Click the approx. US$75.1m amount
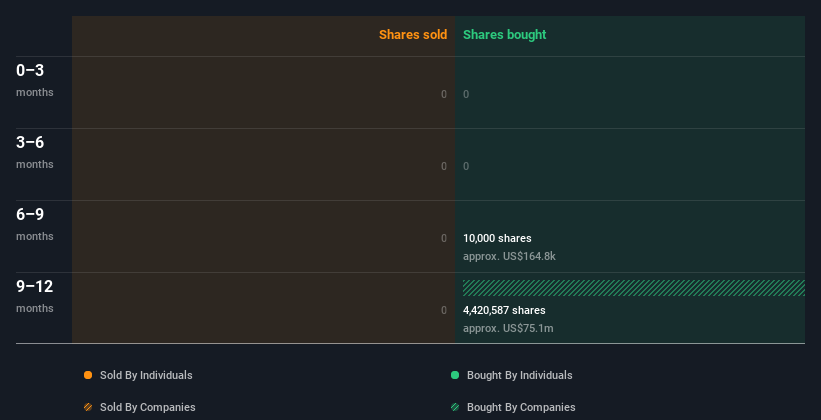The image size is (821, 420). 508,328
